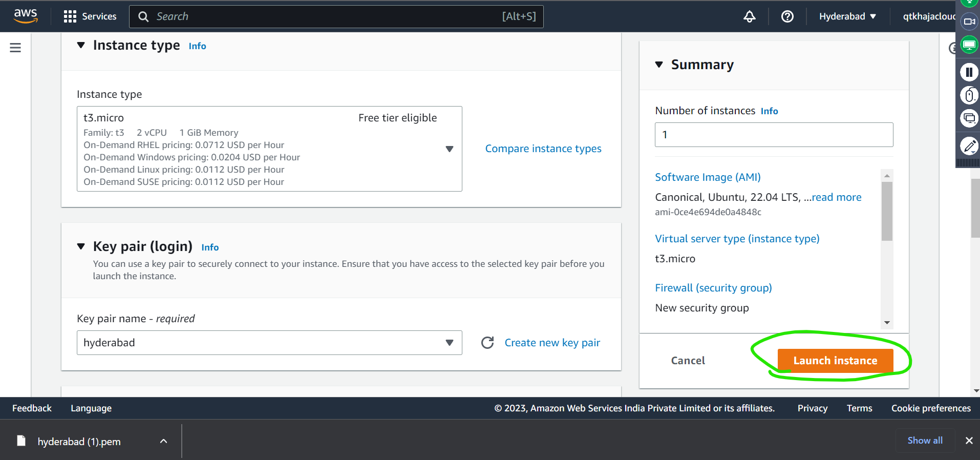Open the t3.micro instance type dropdown
Screen dimensions: 980x460
[269, 149]
